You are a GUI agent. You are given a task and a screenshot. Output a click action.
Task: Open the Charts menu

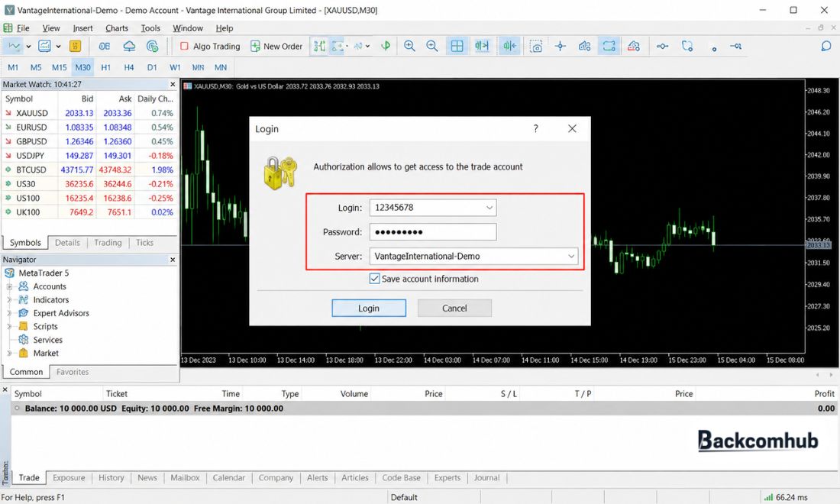pyautogui.click(x=116, y=28)
